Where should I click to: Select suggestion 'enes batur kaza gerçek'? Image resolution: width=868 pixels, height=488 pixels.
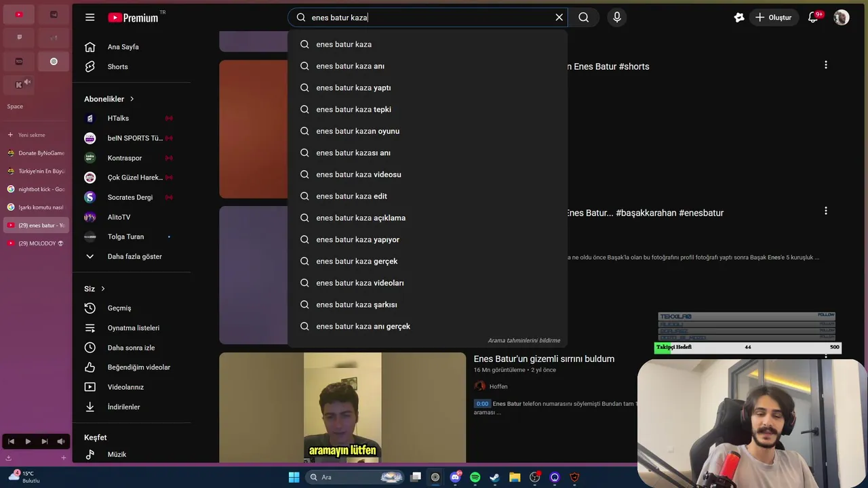[427, 261]
